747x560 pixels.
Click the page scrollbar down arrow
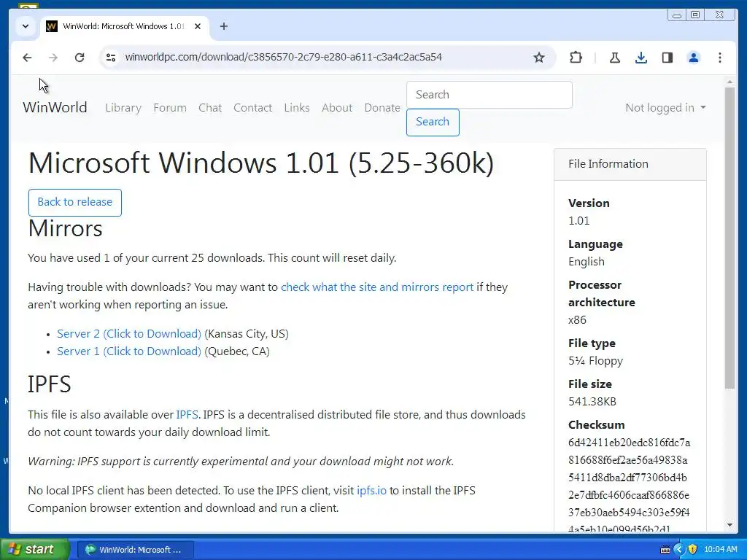[x=729, y=525]
